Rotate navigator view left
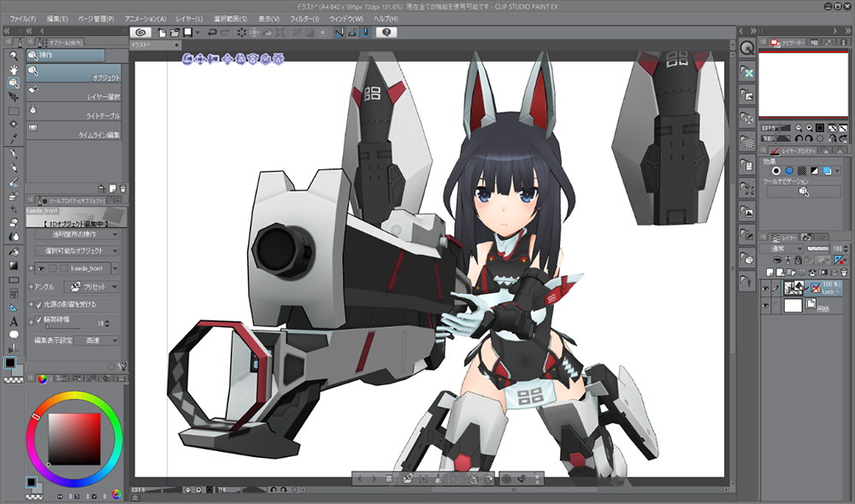855x504 pixels. pos(799,139)
